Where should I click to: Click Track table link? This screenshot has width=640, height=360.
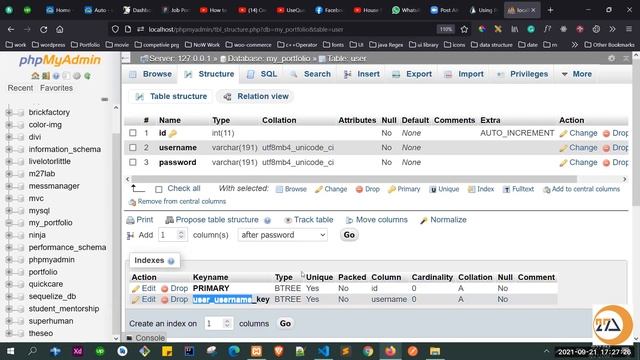pos(313,220)
